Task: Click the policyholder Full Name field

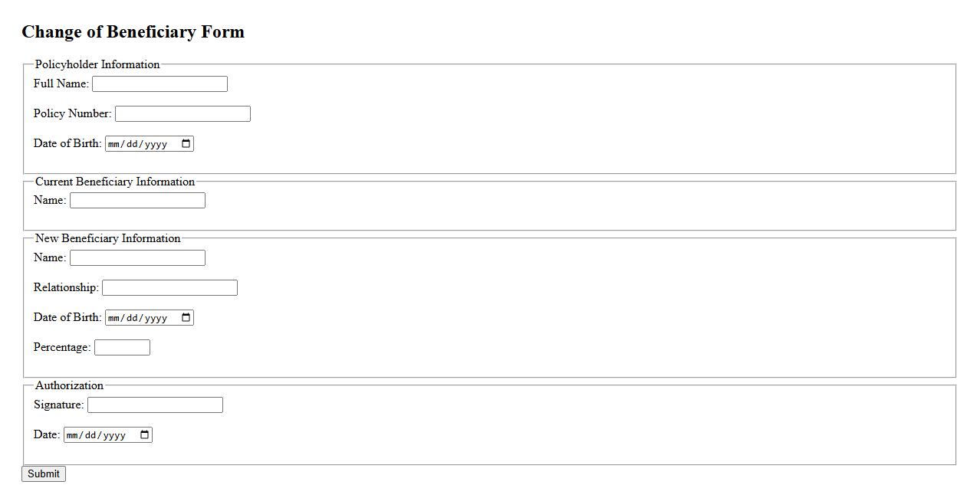Action: [159, 84]
